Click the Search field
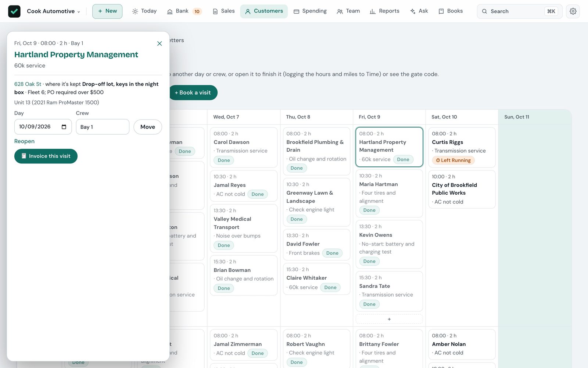 pos(520,11)
